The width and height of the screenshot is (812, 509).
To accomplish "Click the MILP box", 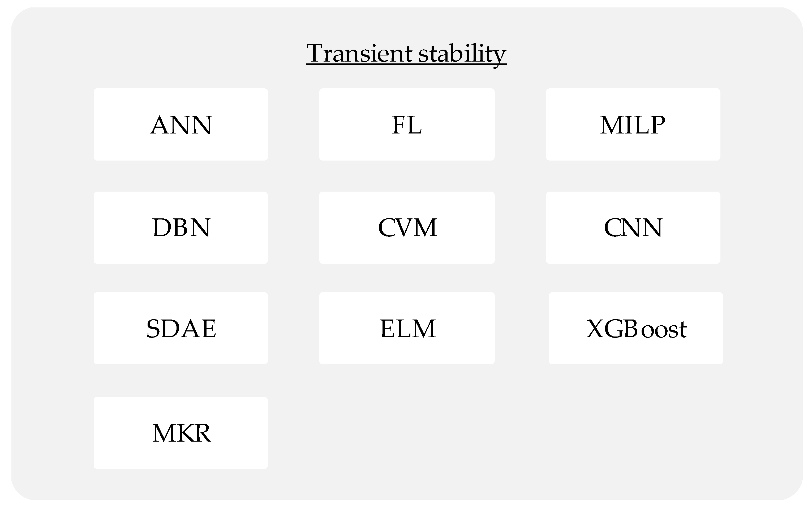I will (x=633, y=124).
